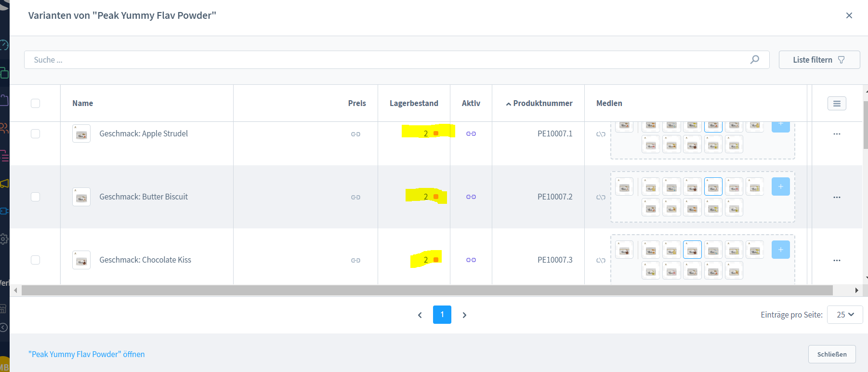868x372 pixels.
Task: Select the Butter Biscuit variant checkbox
Action: coord(35,197)
